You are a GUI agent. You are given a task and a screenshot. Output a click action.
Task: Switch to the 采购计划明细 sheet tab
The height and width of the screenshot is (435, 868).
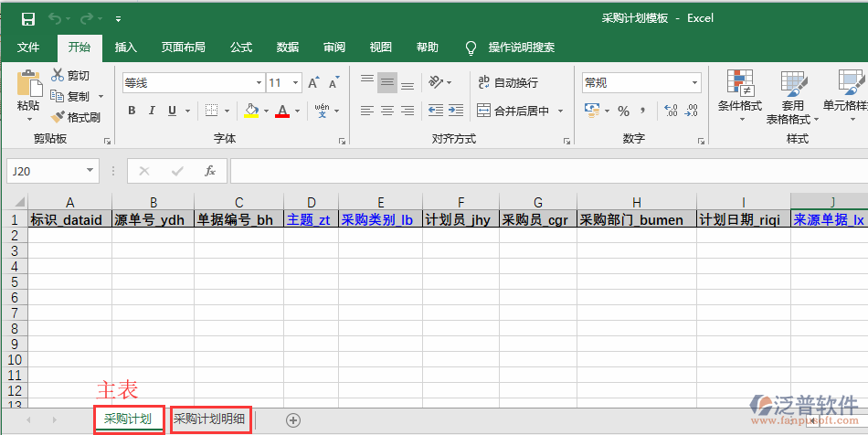[209, 419]
